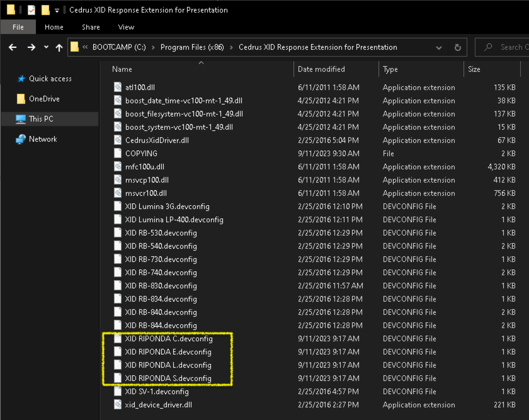Open the Share ribbon tab

click(x=91, y=27)
